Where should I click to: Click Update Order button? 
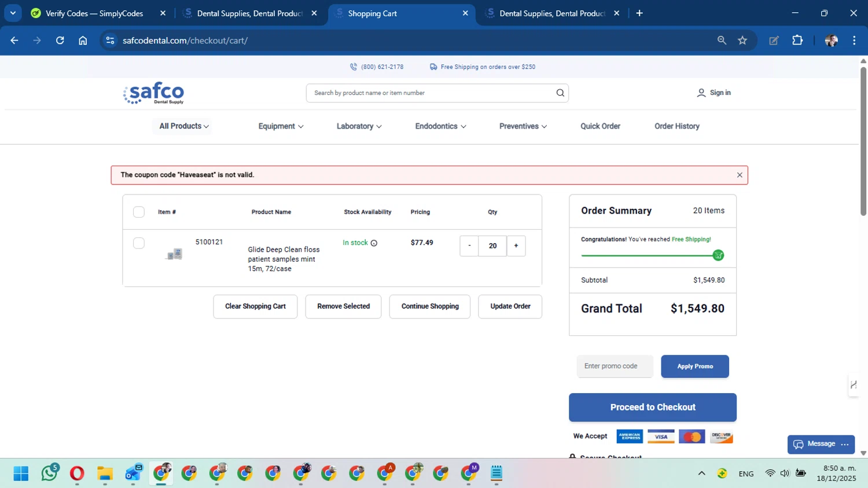[x=510, y=306]
